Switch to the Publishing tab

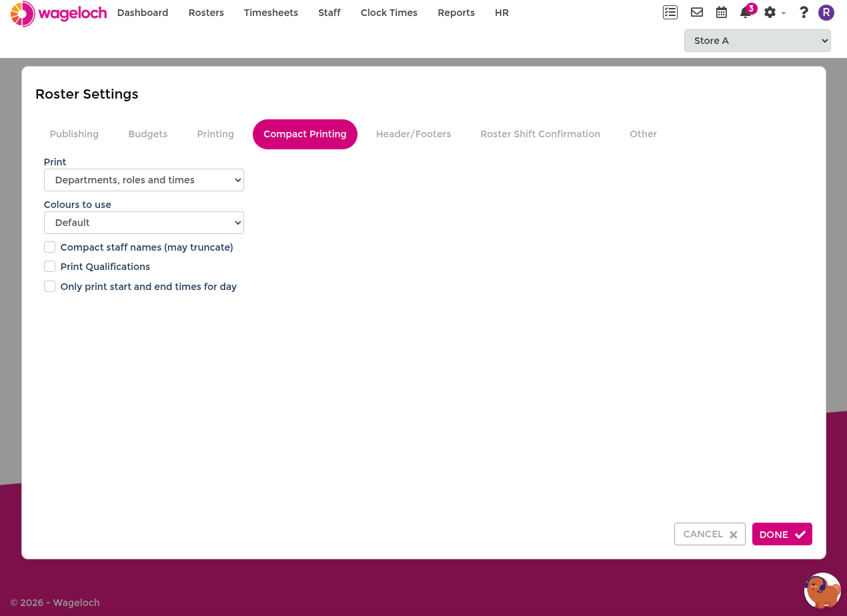click(74, 134)
